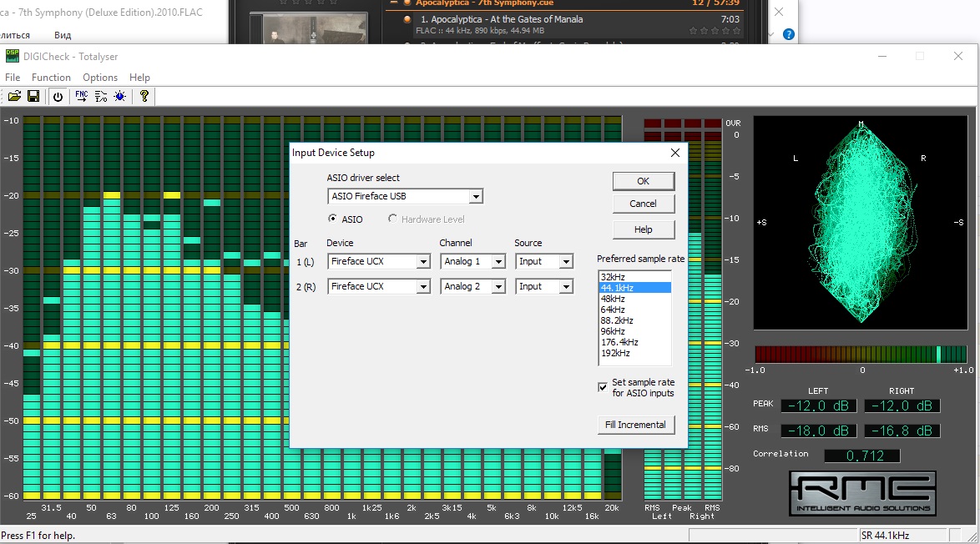980x544 pixels.
Task: Rate track using star rating in player
Action: click(x=715, y=31)
